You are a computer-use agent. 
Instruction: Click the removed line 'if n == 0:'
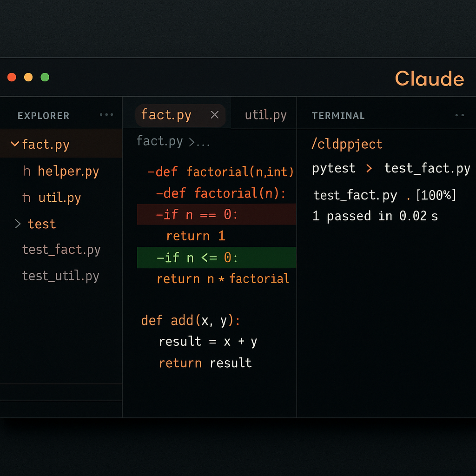click(217, 214)
